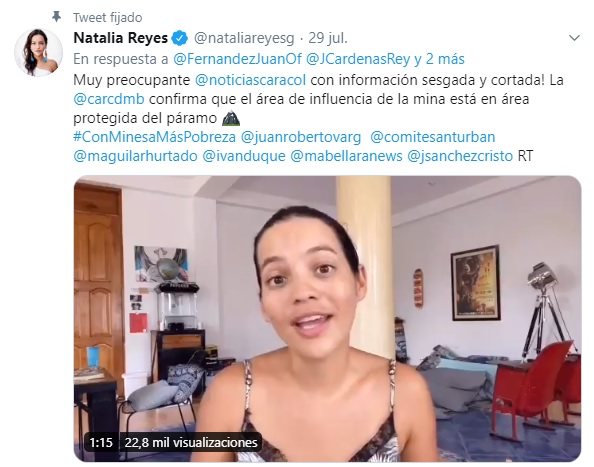
Task: Click the pinned tweet pin icon
Action: coord(56,17)
